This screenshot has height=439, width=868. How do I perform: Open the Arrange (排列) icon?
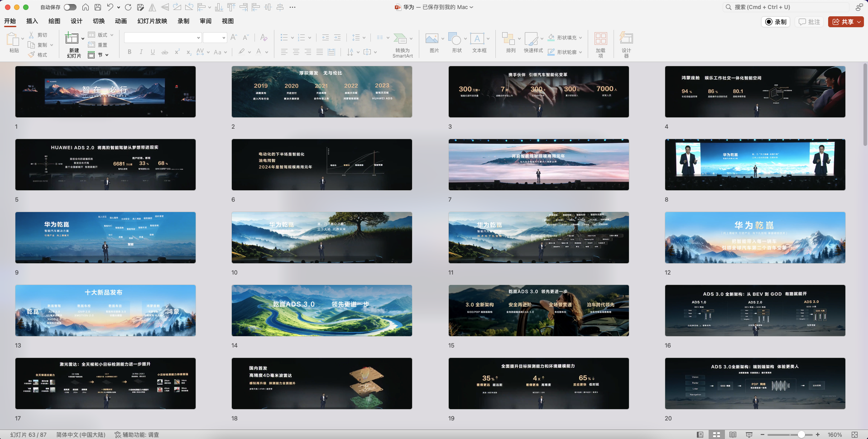click(x=508, y=39)
